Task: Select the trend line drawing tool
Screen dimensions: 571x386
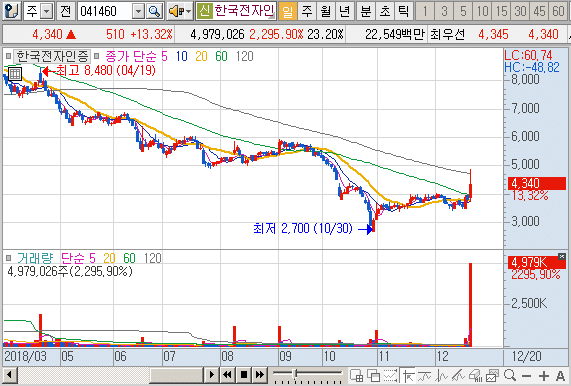Action: click(458, 375)
